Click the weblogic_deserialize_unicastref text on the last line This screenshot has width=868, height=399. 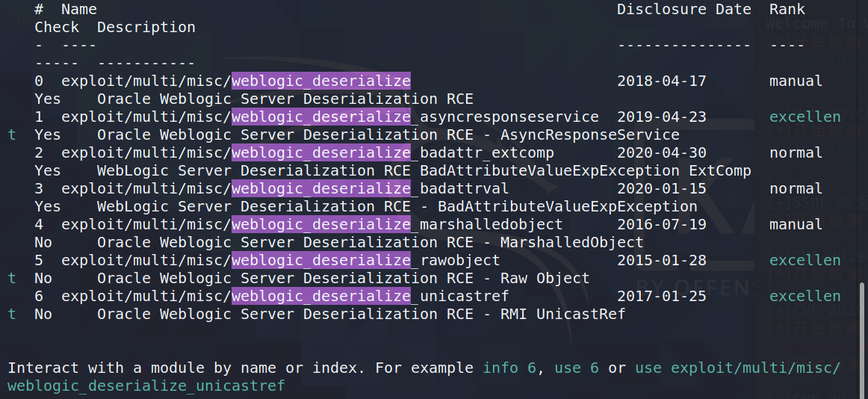pyautogui.click(x=146, y=386)
